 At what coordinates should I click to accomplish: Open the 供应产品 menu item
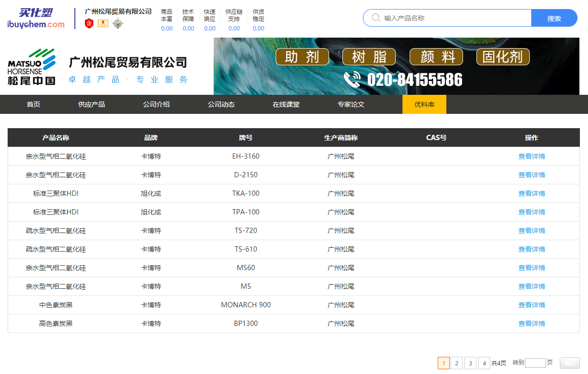pyautogui.click(x=92, y=104)
